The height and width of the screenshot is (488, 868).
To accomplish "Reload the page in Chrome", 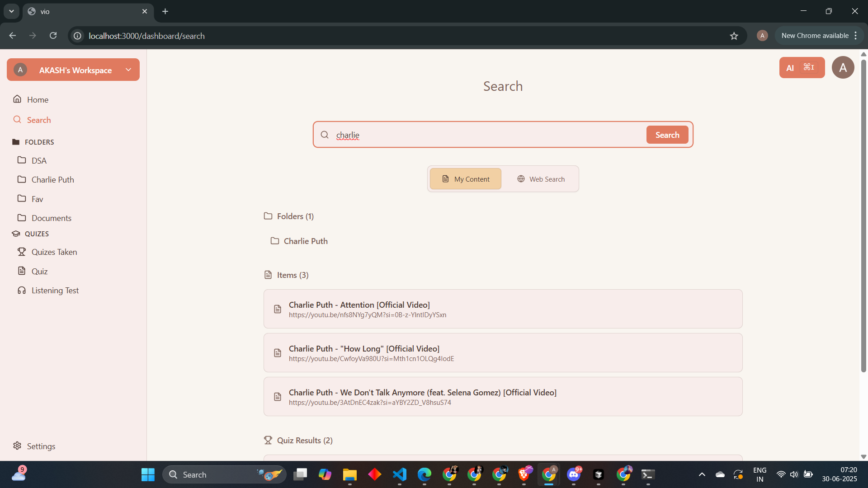I will point(53,36).
